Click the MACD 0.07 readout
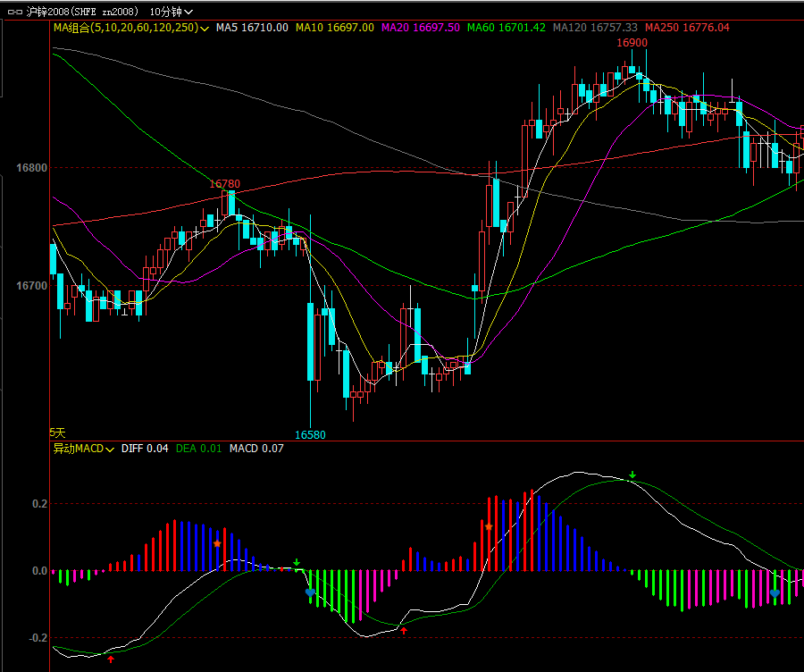 (x=256, y=449)
